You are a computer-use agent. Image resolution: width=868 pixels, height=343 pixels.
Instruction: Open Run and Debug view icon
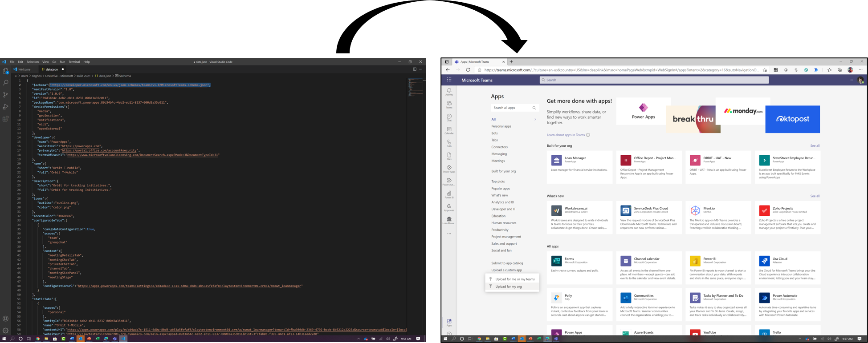coord(6,107)
